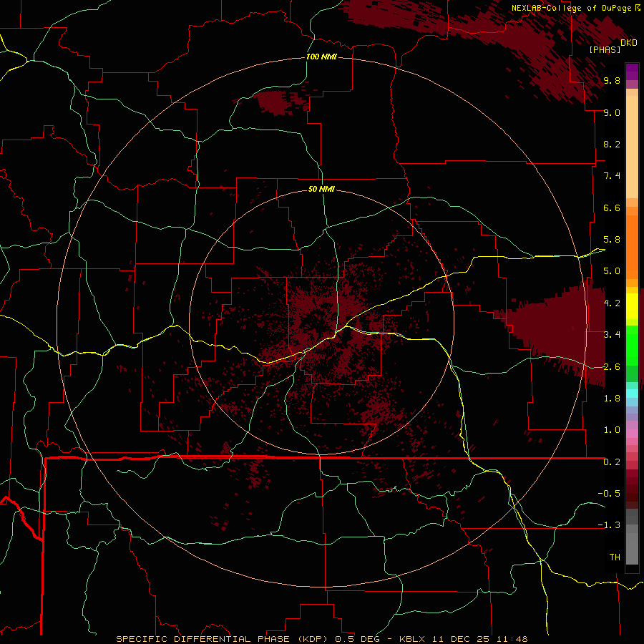
Task: Click the -1.3 scale value label
Action: [x=609, y=525]
